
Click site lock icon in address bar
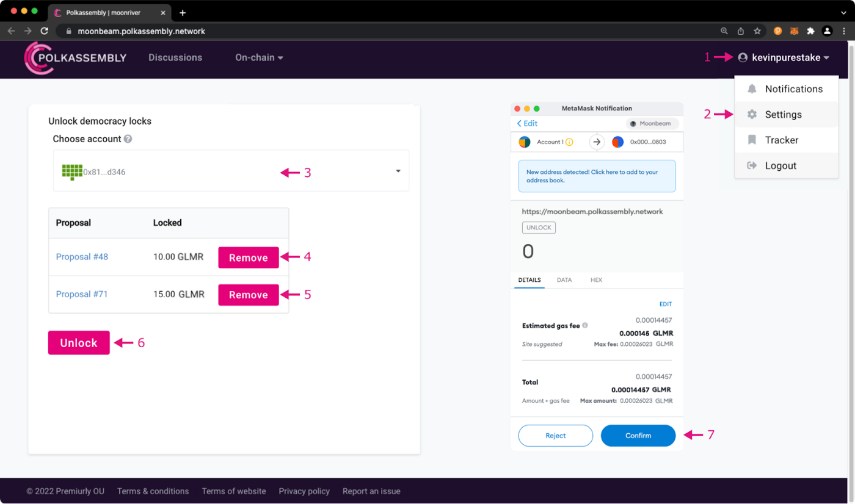tap(68, 31)
